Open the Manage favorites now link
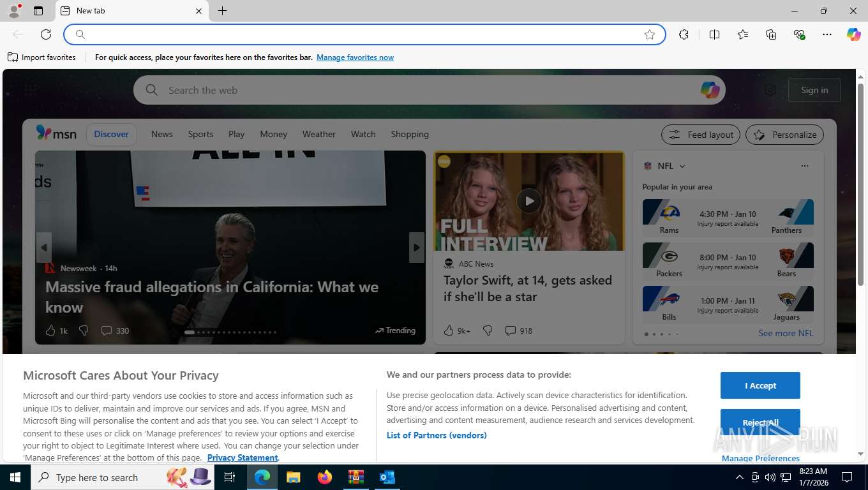 click(x=355, y=57)
